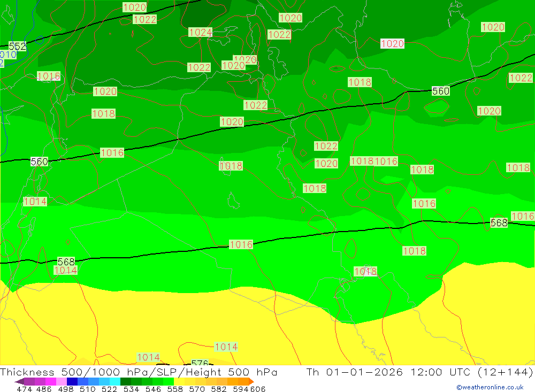Click the forecast date 'Th 01-01-2026'
535x392 pixels.
354,372
